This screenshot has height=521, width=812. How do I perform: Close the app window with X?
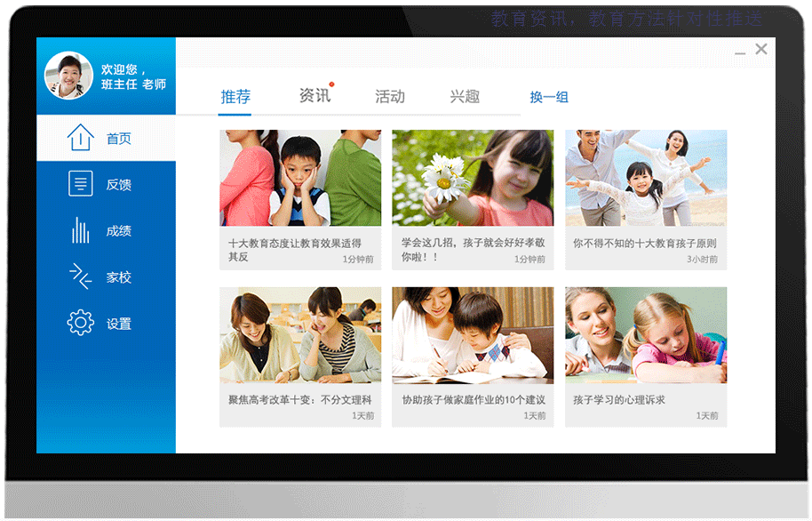tap(761, 49)
